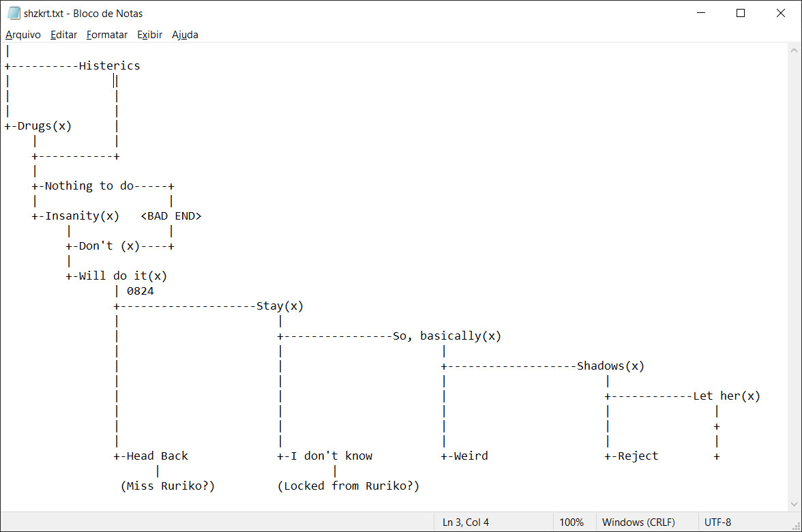The image size is (802, 532).
Task: Click the vertical scrollbar up arrow
Action: 794,50
